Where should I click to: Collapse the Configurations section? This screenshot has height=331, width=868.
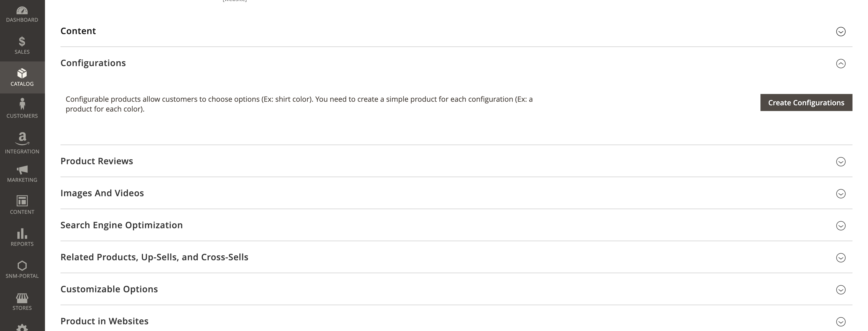(x=841, y=63)
